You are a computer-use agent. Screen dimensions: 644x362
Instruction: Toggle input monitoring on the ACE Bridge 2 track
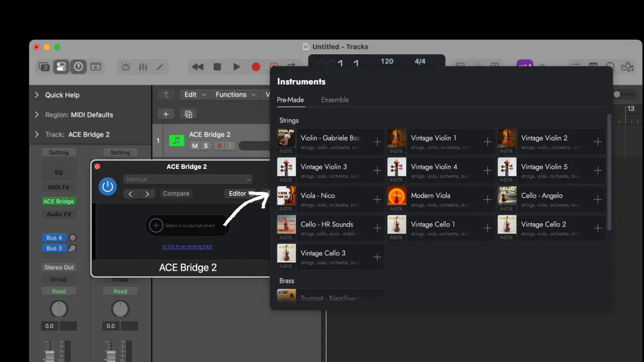click(x=230, y=146)
